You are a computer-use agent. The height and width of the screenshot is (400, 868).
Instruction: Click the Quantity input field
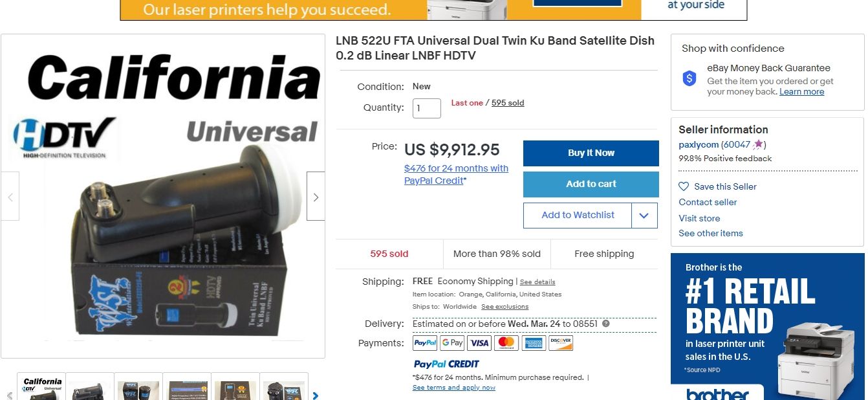(427, 108)
